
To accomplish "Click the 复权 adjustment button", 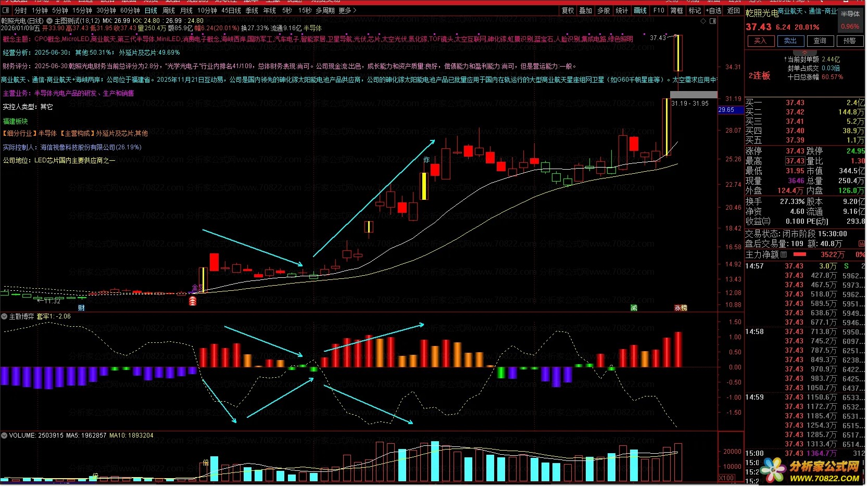I will (568, 10).
